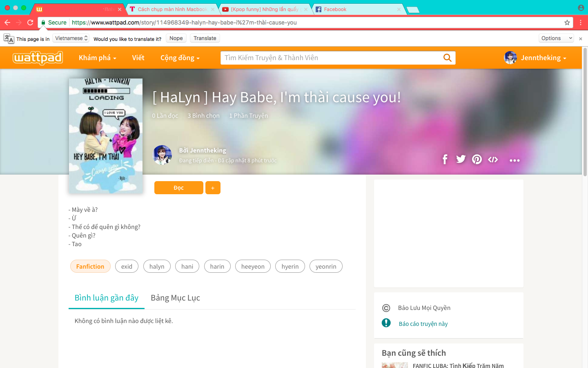Open more options ellipsis icon
The image size is (588, 368).
click(514, 160)
